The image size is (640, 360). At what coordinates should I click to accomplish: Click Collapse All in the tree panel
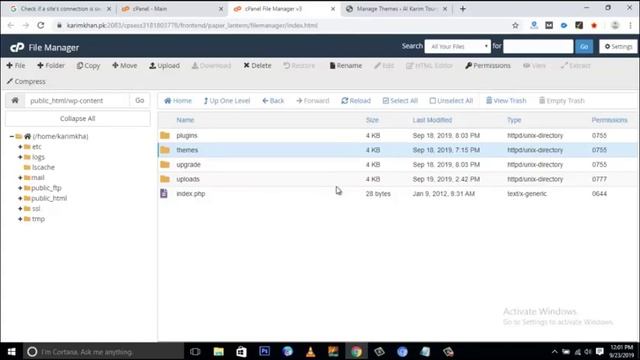click(78, 118)
